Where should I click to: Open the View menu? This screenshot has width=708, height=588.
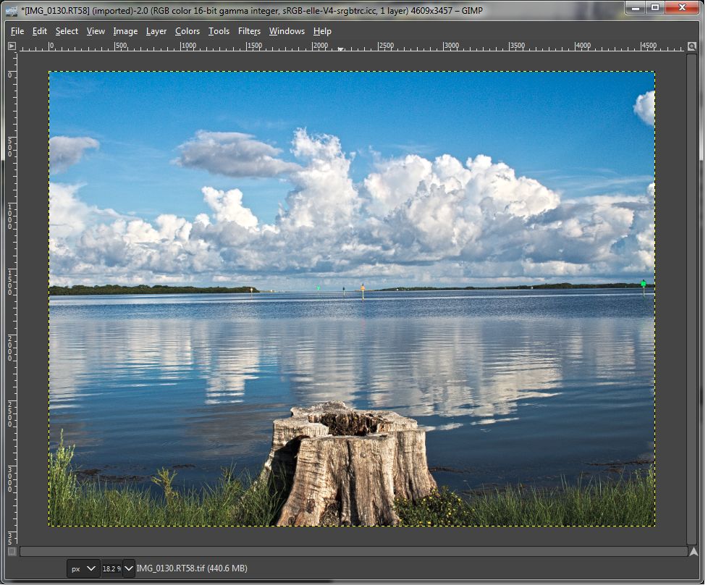(x=96, y=31)
